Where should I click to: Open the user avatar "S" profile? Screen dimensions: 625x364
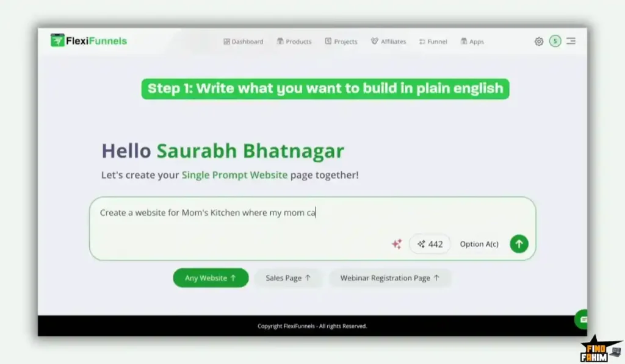point(554,41)
